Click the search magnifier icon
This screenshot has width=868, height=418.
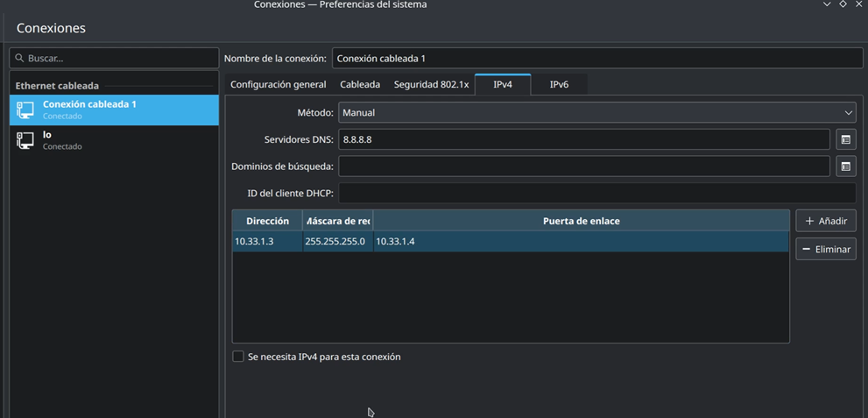20,58
